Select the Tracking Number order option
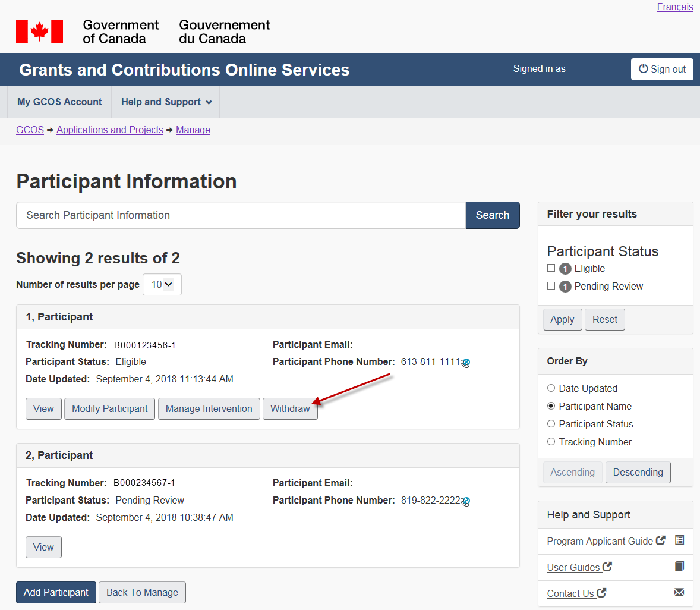The width and height of the screenshot is (700, 610). pos(551,442)
